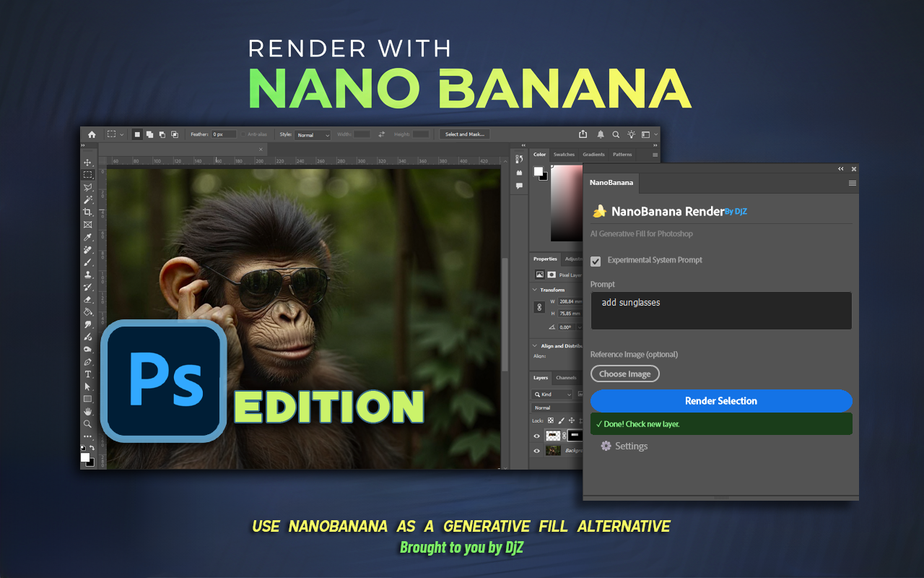Image resolution: width=924 pixels, height=578 pixels.
Task: Open the Style dropdown showing Normal
Action: (x=312, y=134)
